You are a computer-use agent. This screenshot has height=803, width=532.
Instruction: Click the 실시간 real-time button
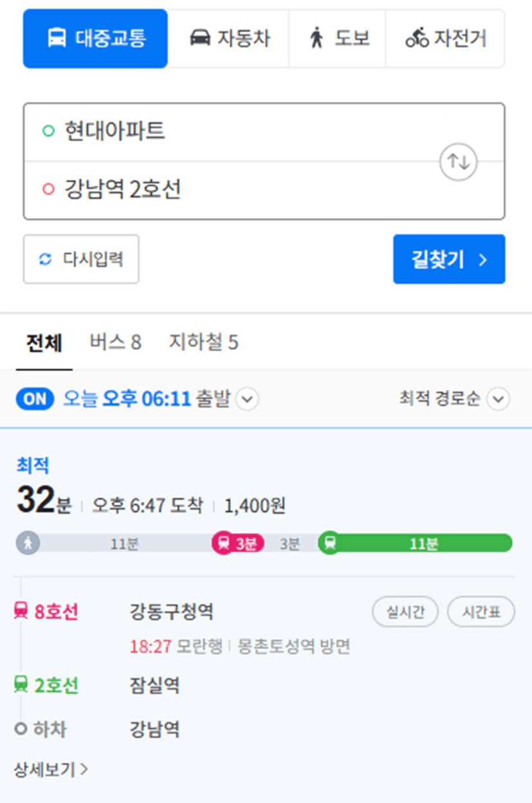pyautogui.click(x=405, y=612)
